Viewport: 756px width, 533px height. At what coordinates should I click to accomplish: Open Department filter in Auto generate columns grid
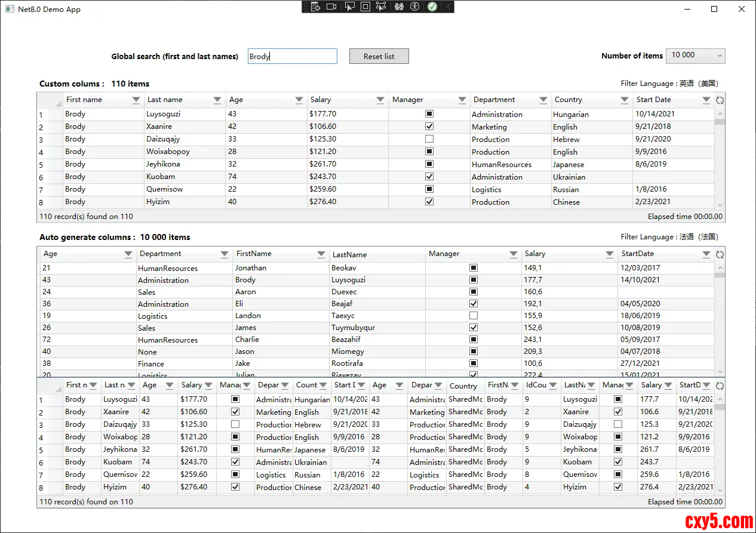pyautogui.click(x=225, y=254)
